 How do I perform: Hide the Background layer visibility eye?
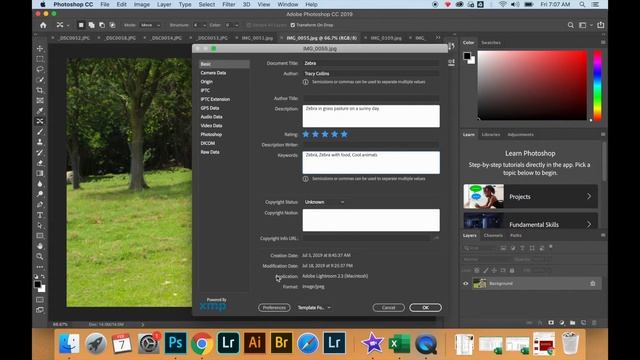[x=466, y=284]
